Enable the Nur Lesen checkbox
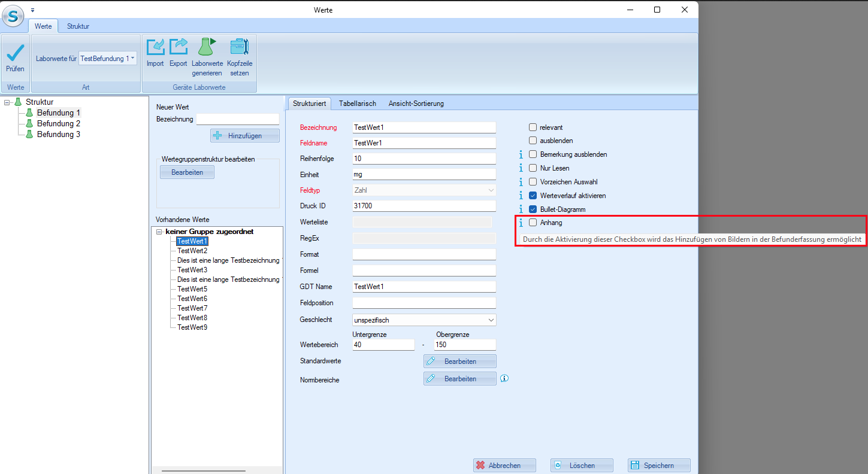 [x=533, y=168]
